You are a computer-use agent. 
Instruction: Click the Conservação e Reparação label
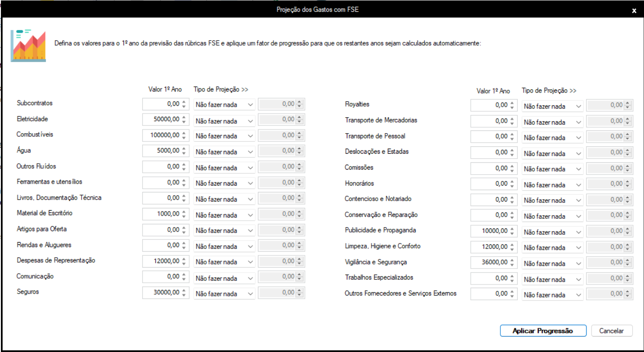point(381,215)
